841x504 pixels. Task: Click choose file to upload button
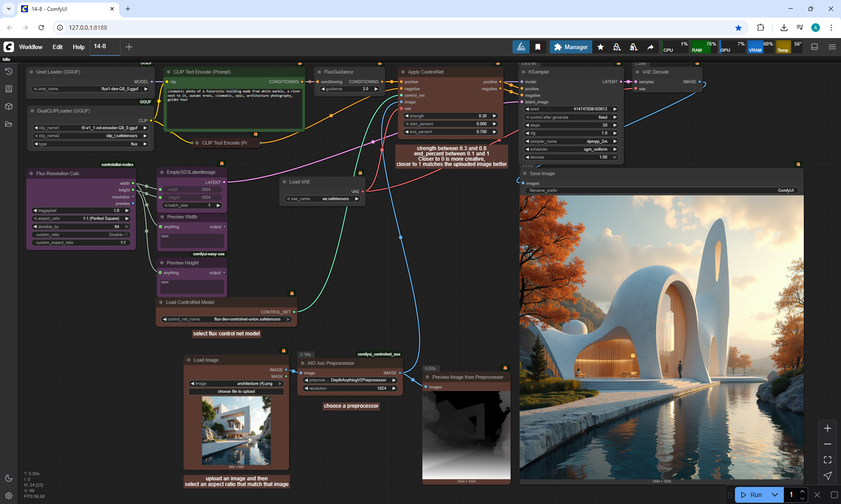coord(236,391)
